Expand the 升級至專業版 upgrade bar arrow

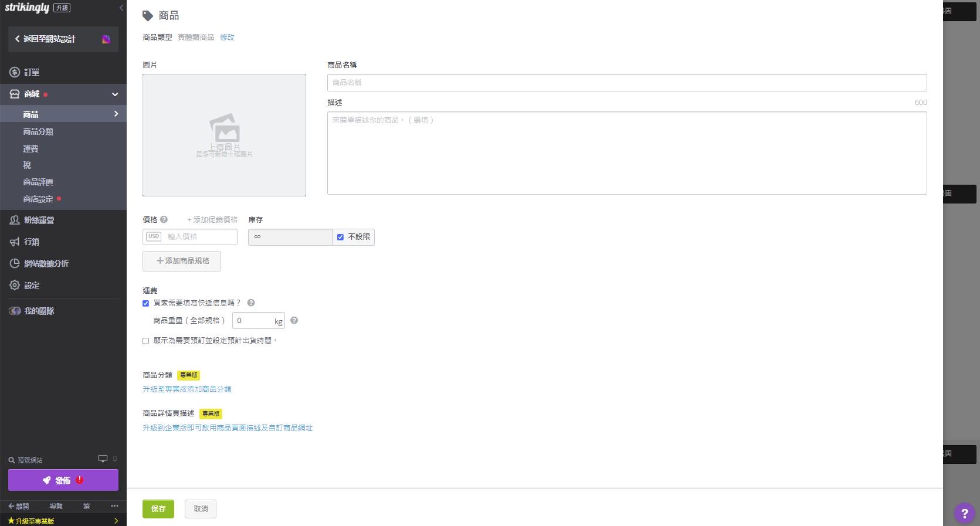pyautogui.click(x=116, y=521)
